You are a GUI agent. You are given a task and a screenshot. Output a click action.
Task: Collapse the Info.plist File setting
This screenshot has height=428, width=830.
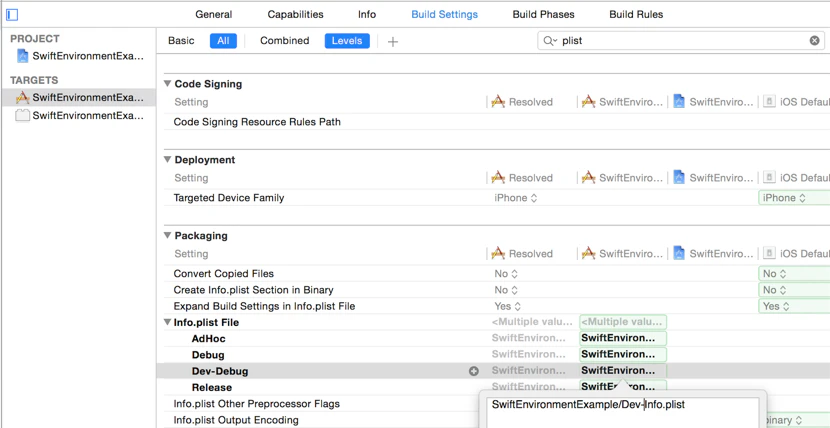167,322
